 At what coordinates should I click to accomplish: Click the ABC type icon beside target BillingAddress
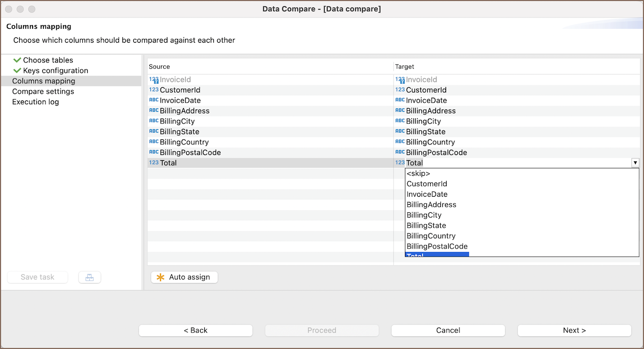pyautogui.click(x=400, y=111)
